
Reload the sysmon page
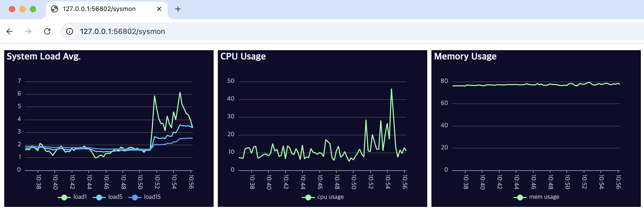47,31
